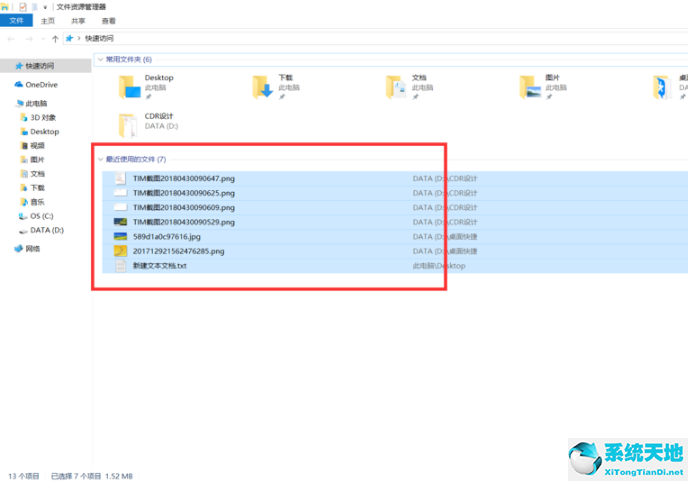This screenshot has width=688, height=481.
Task: Click thumbnail of 589d1a0c97616.jpg
Action: tap(120, 237)
